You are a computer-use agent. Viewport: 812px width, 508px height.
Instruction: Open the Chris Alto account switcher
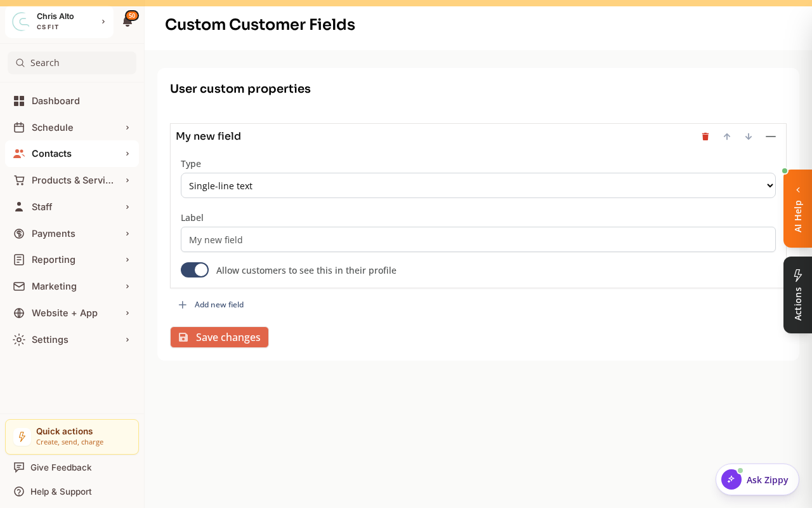(59, 22)
